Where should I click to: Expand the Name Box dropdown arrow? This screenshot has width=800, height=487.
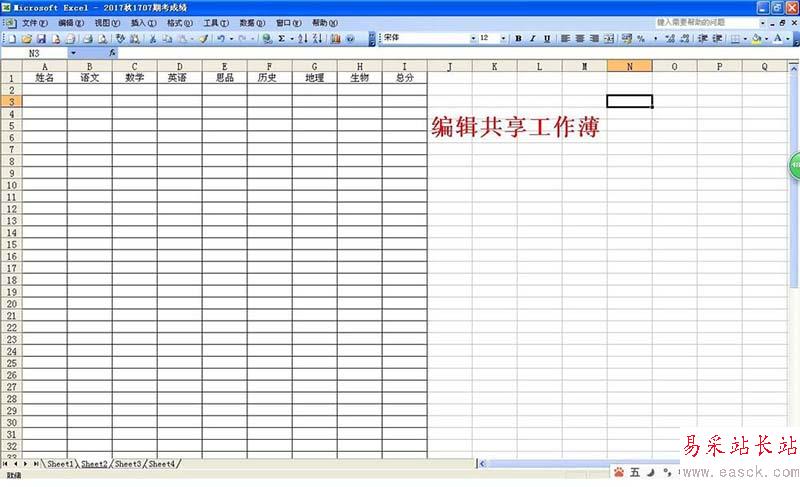(73, 53)
